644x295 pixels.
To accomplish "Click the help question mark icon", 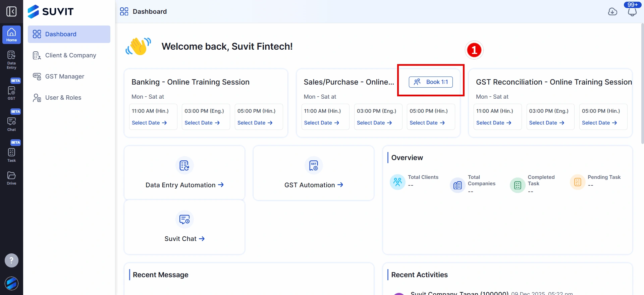I will pos(11,260).
